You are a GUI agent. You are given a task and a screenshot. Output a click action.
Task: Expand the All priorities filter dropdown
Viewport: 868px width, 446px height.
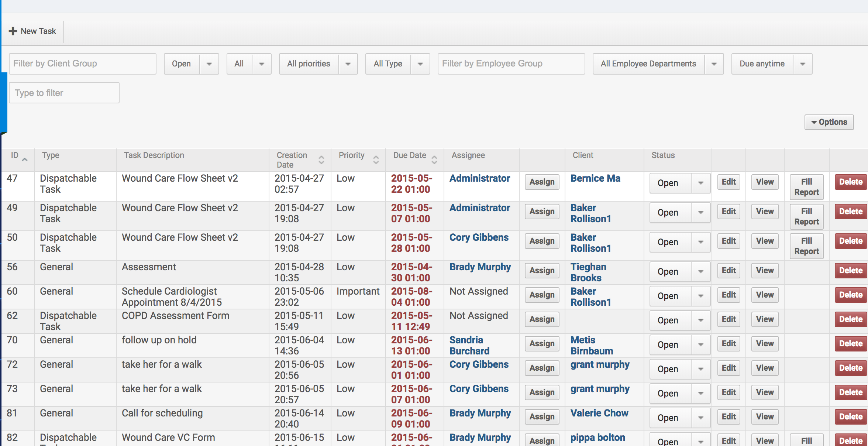click(x=348, y=64)
